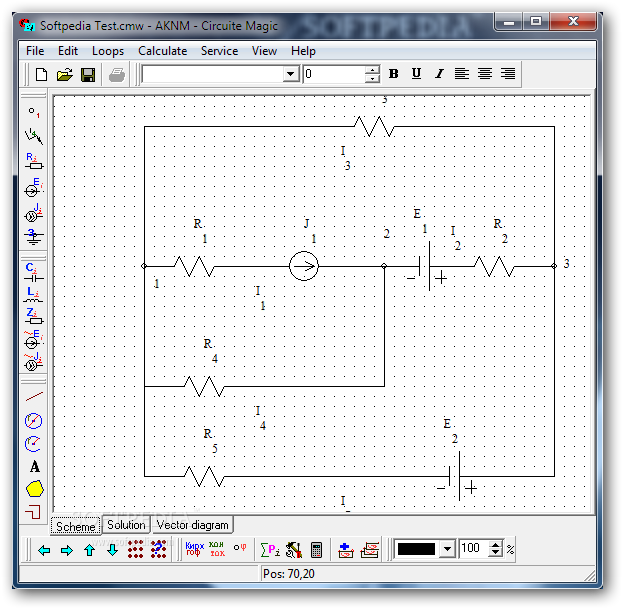
Task: Decrease the zoom percentage value
Action: click(495, 553)
